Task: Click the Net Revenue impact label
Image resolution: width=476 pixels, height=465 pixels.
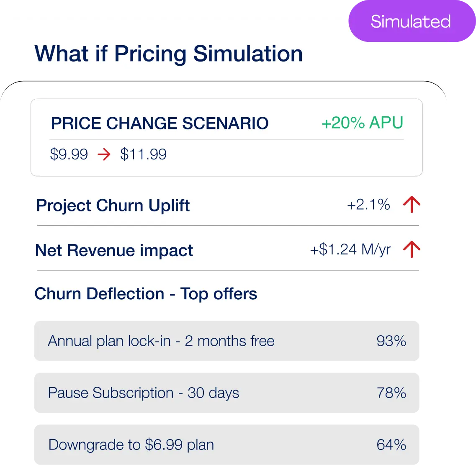Action: [114, 250]
